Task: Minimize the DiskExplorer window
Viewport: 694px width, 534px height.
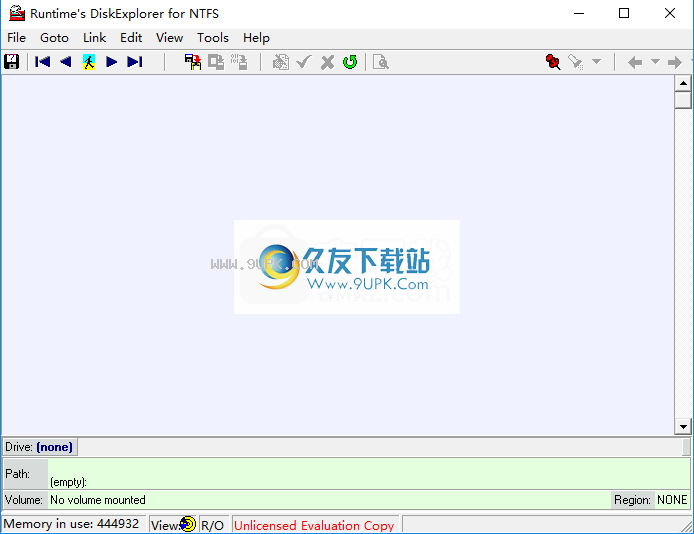Action: (x=579, y=13)
